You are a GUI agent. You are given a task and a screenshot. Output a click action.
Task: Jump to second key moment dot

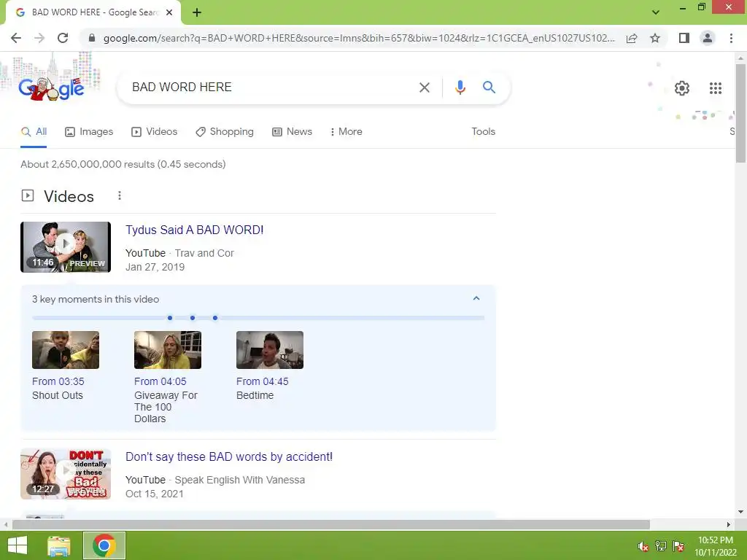tap(193, 318)
